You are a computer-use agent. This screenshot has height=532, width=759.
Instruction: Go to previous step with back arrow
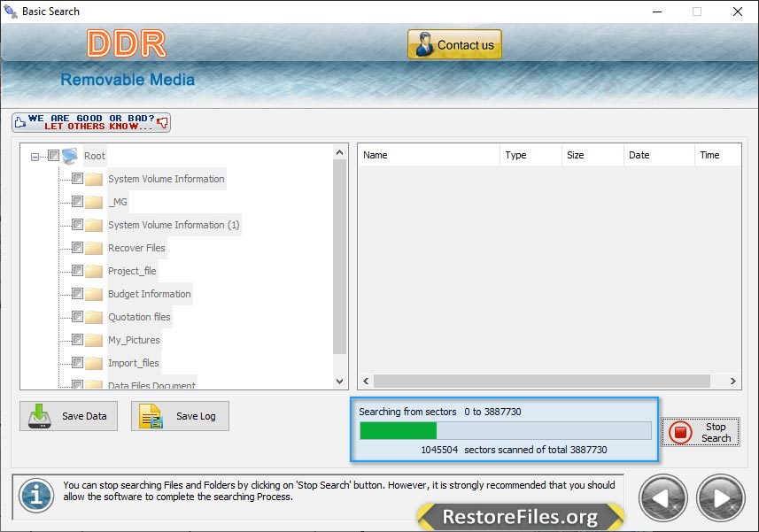[x=662, y=498]
